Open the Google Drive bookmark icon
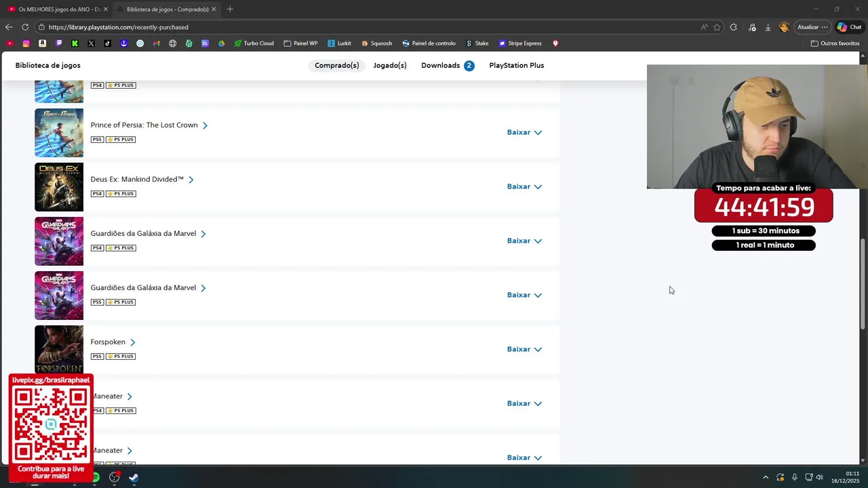Viewport: 868px width, 488px height. 221,43
